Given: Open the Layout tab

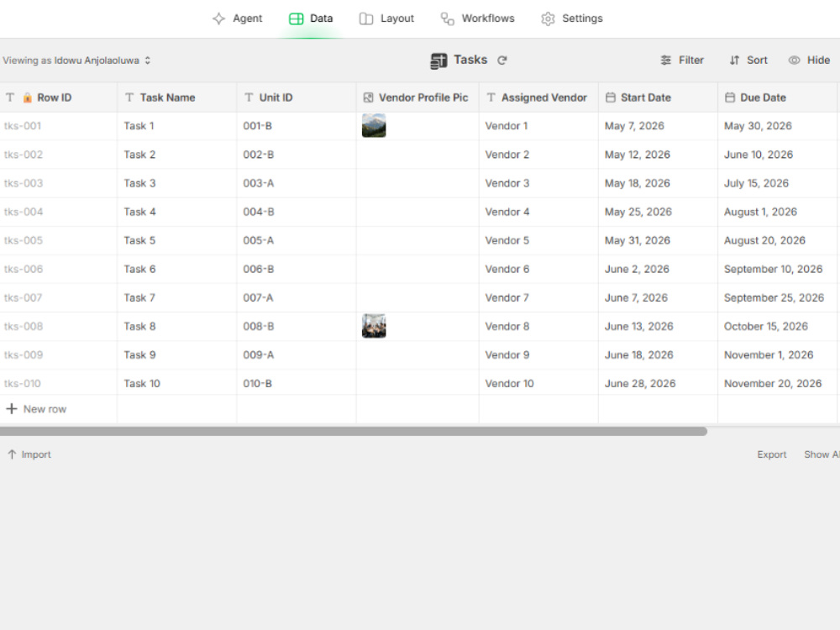Looking at the screenshot, I should [386, 18].
